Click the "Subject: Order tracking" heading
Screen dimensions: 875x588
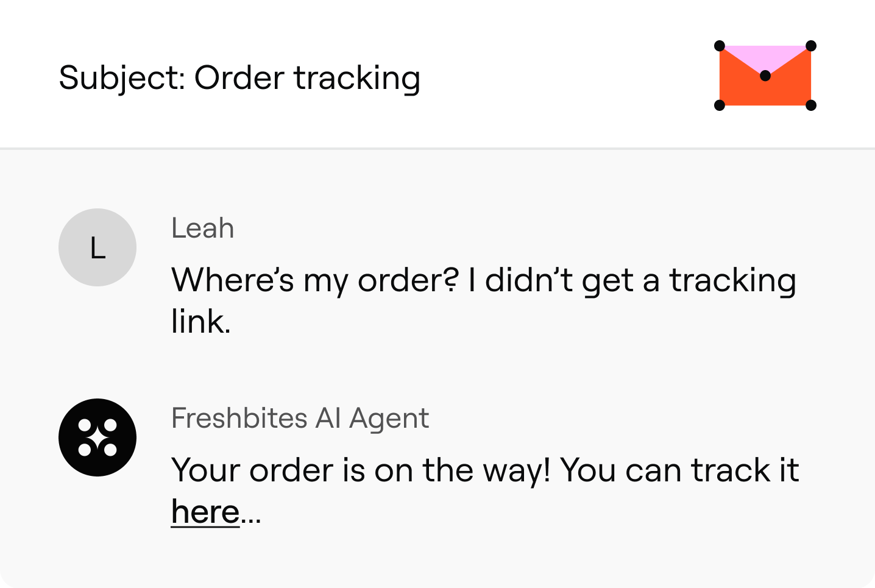[x=239, y=78]
